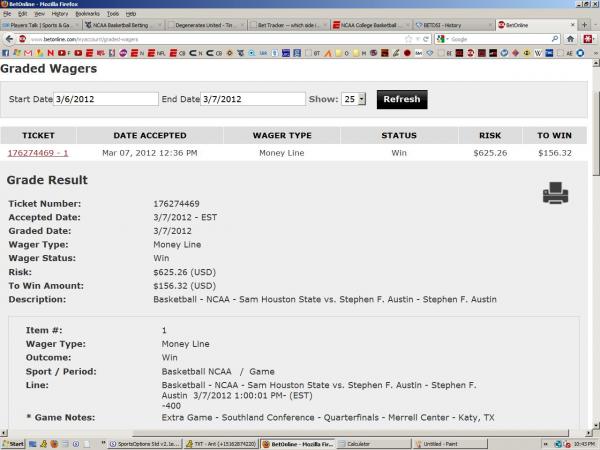Open ticket 176274469 - 1 link
The image size is (600, 450).
[38, 152]
